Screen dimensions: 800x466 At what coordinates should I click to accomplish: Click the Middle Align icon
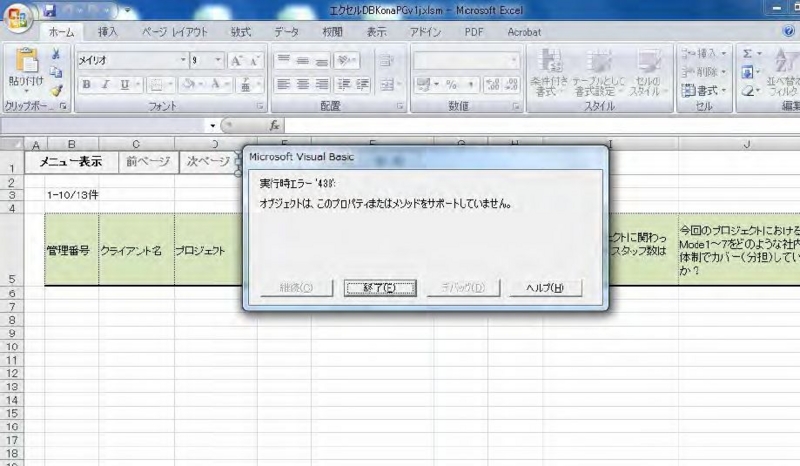303,61
